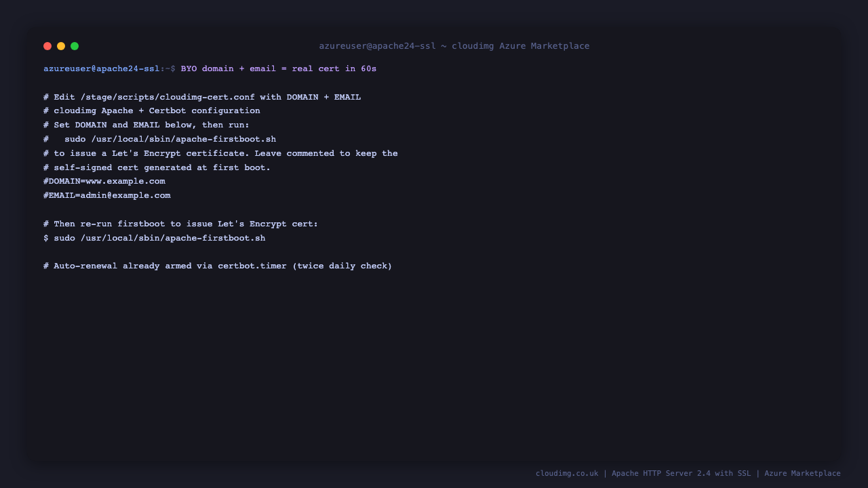Click the '#EMAIL=admin@example.com' line
The image size is (868, 488).
(x=107, y=196)
